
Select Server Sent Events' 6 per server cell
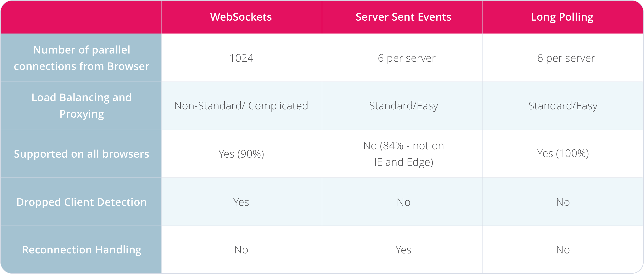[403, 58]
